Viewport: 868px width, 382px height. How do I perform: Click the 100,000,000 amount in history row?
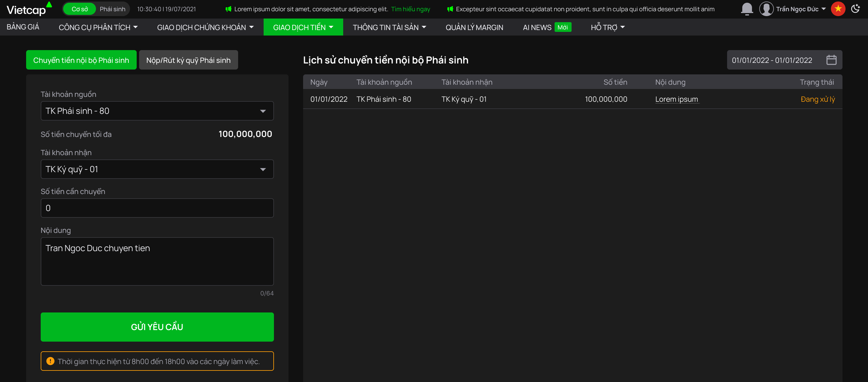[606, 99]
